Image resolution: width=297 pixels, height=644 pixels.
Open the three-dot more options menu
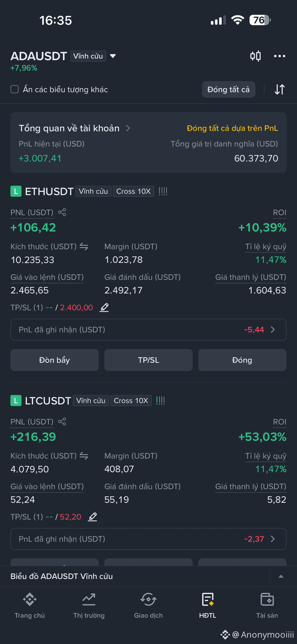point(279,56)
